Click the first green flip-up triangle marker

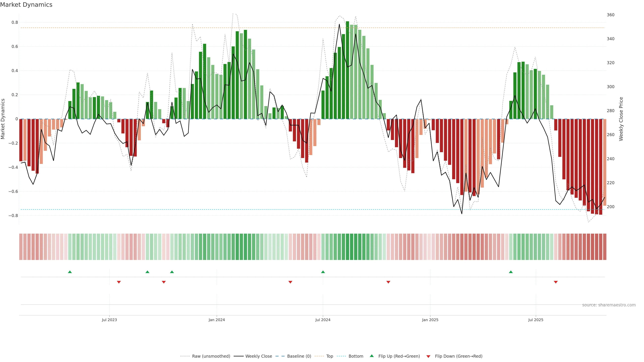pos(70,272)
